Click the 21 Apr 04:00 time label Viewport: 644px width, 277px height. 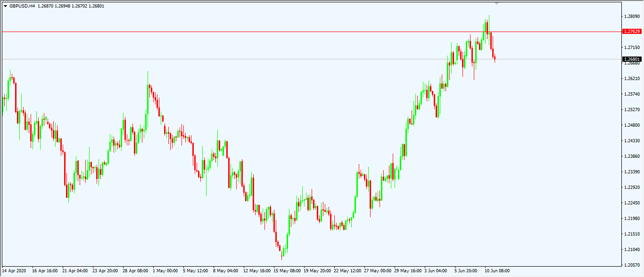tap(75, 271)
